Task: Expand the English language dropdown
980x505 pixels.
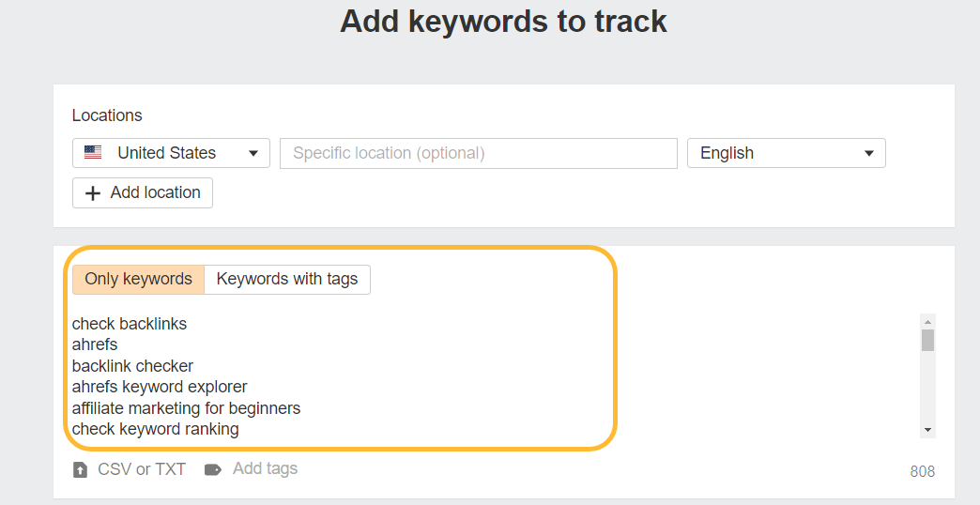Action: click(786, 153)
